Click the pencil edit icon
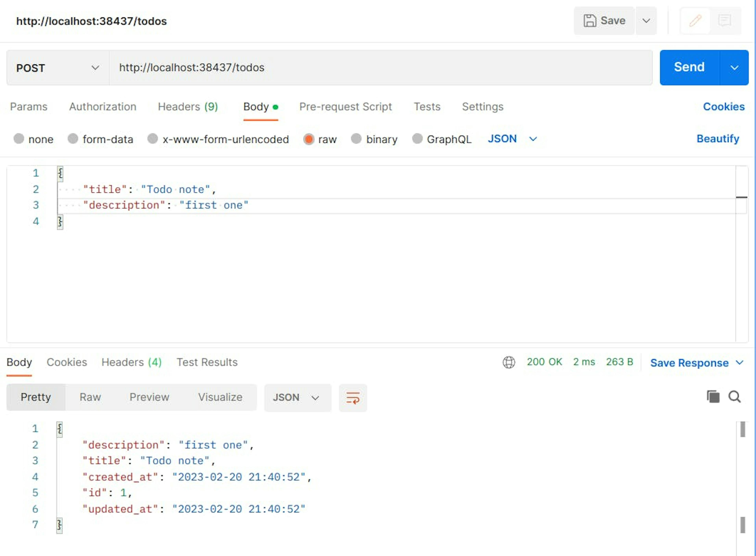Image resolution: width=756 pixels, height=556 pixels. click(695, 21)
